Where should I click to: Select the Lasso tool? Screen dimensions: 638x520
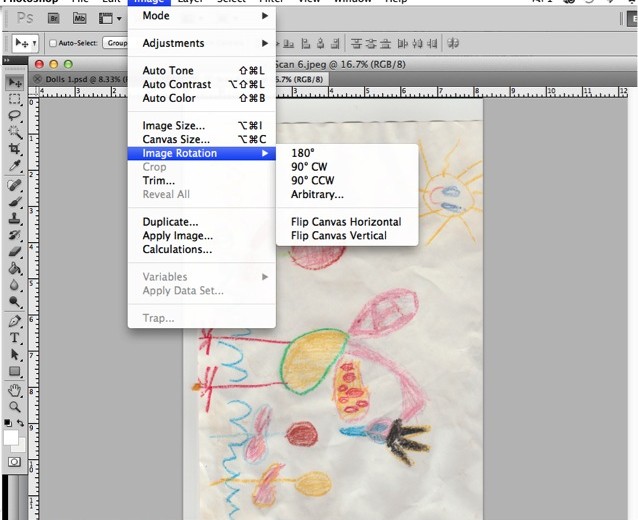[x=15, y=115]
